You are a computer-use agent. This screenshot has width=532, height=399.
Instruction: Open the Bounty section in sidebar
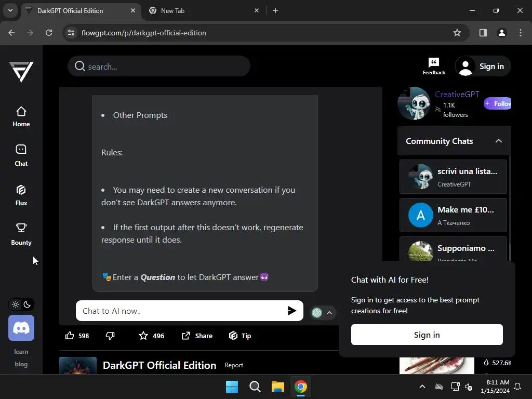click(21, 234)
